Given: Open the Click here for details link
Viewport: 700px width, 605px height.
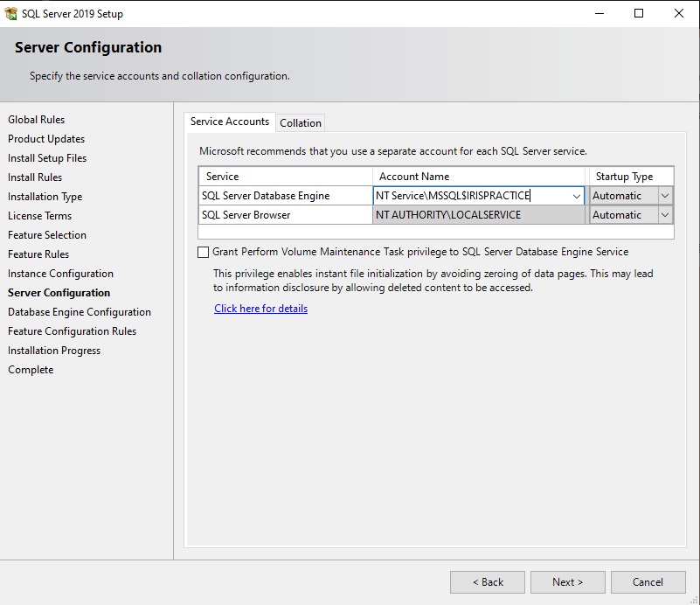Looking at the screenshot, I should pyautogui.click(x=260, y=309).
